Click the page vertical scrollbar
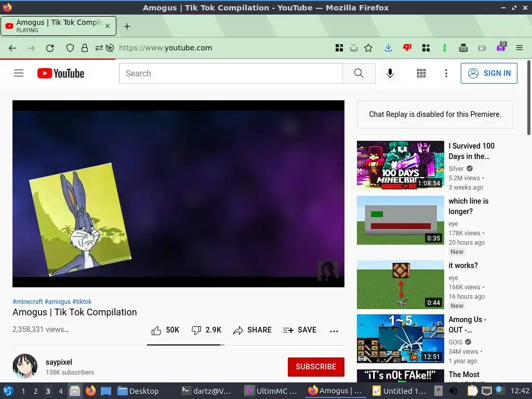 [x=528, y=98]
